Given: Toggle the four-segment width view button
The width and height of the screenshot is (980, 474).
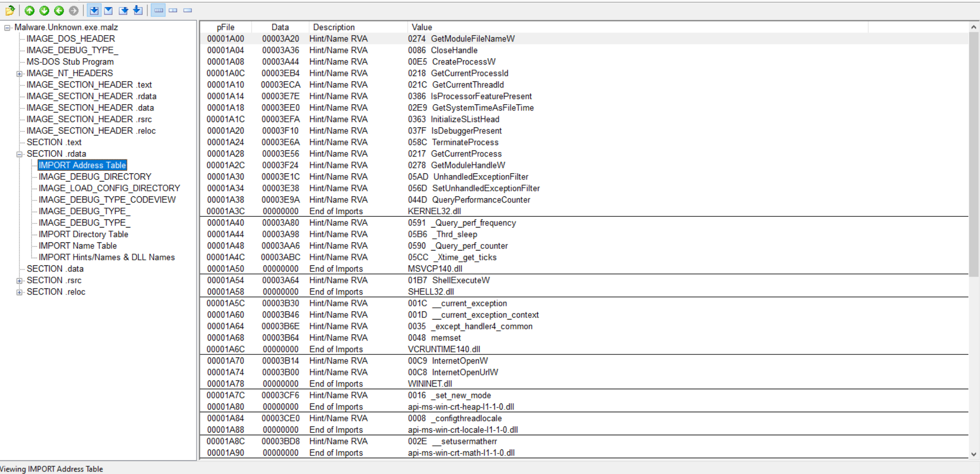Looking at the screenshot, I should tap(159, 10).
